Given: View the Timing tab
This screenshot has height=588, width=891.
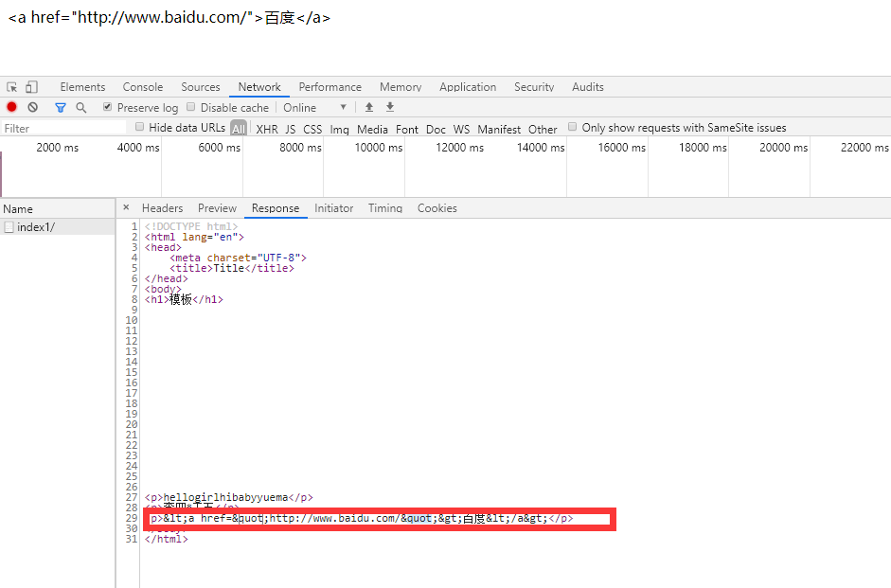Looking at the screenshot, I should coord(385,208).
